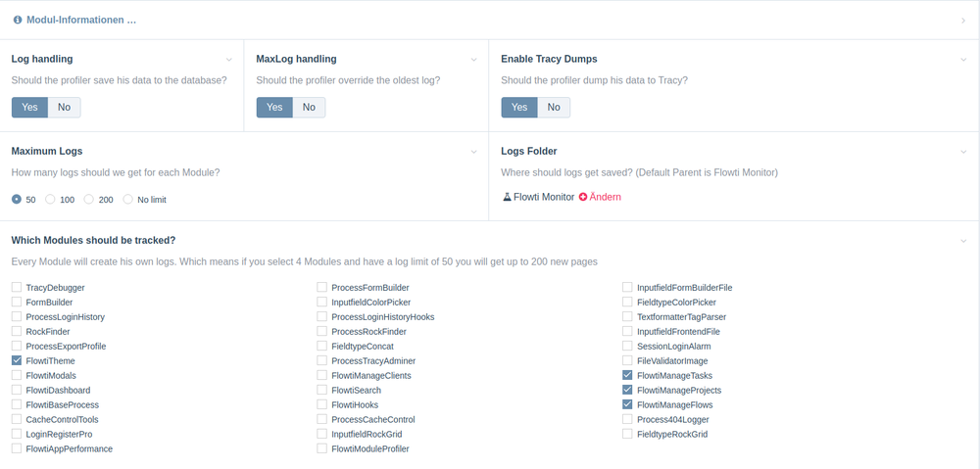Collapse the Logs Folder field
The height and width of the screenshot is (469, 980).
click(x=963, y=152)
